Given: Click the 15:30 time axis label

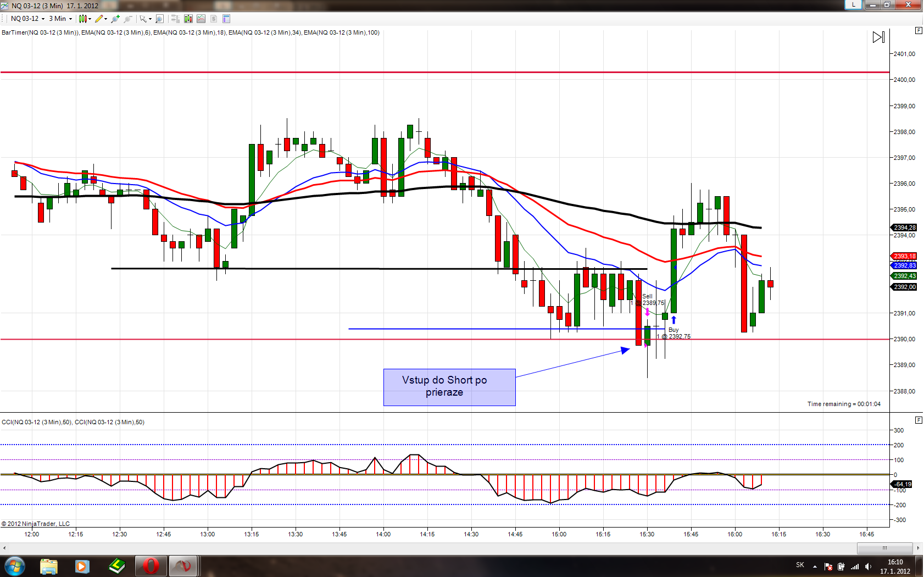Looking at the screenshot, I should click(x=647, y=534).
